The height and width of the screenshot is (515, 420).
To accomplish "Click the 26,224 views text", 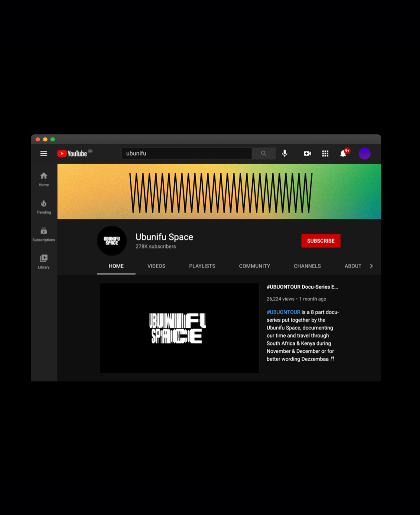I will click(281, 299).
